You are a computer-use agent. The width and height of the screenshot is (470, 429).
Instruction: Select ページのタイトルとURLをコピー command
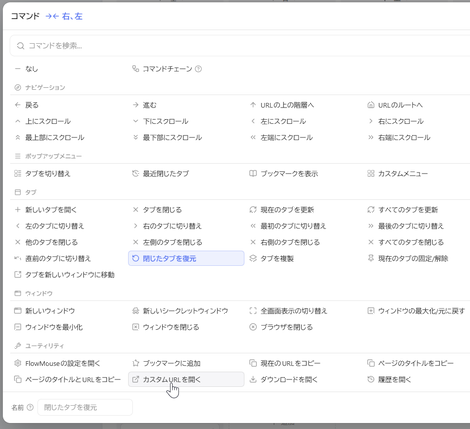point(68,379)
